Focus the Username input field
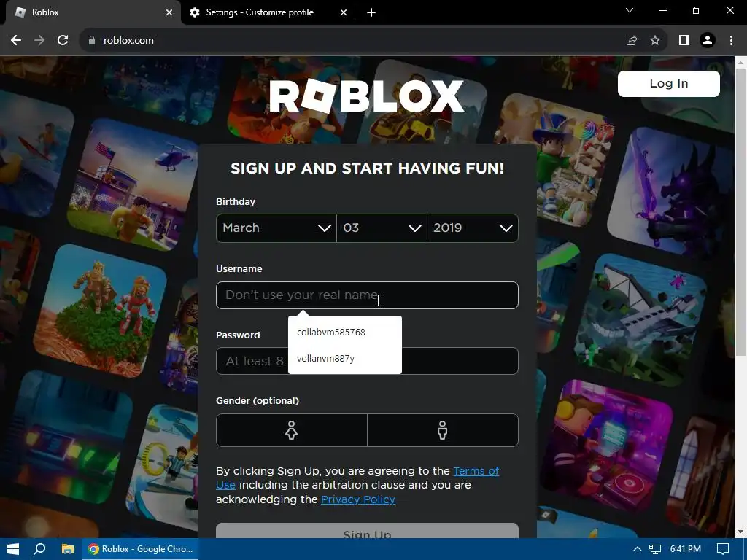This screenshot has width=747, height=560. tap(367, 295)
